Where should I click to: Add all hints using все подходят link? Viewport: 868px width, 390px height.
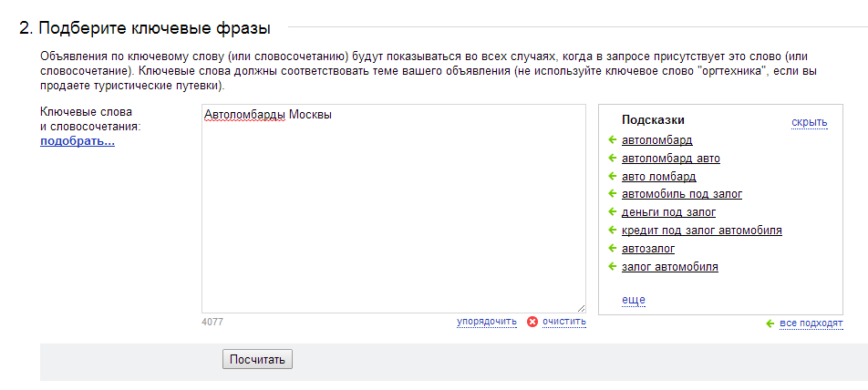coord(811,323)
